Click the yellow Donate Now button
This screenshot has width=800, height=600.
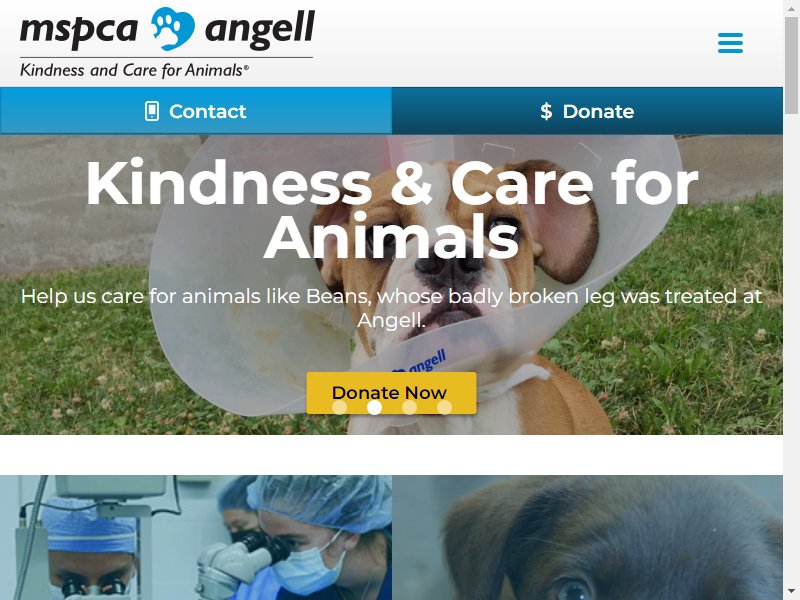tap(391, 393)
